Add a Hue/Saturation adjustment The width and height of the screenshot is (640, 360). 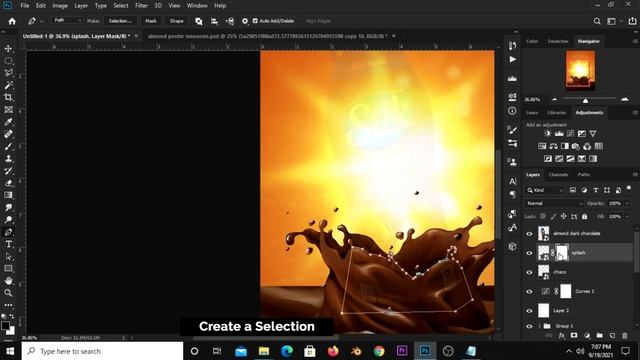[x=542, y=146]
